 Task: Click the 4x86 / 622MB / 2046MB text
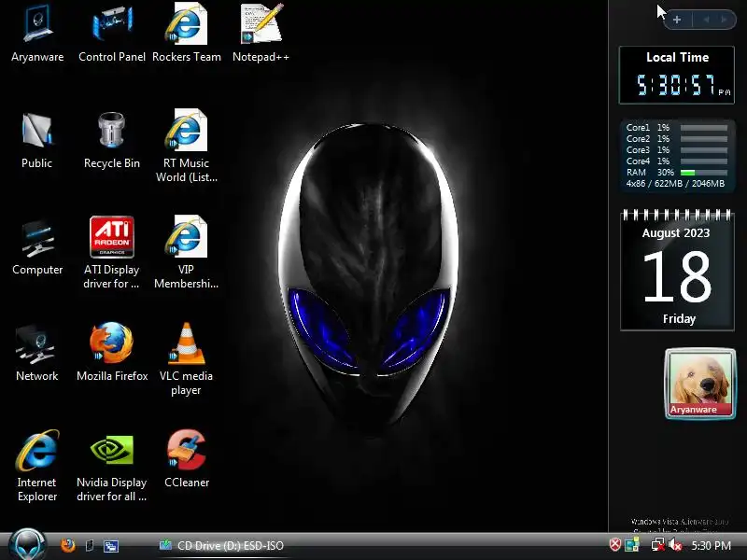point(675,184)
